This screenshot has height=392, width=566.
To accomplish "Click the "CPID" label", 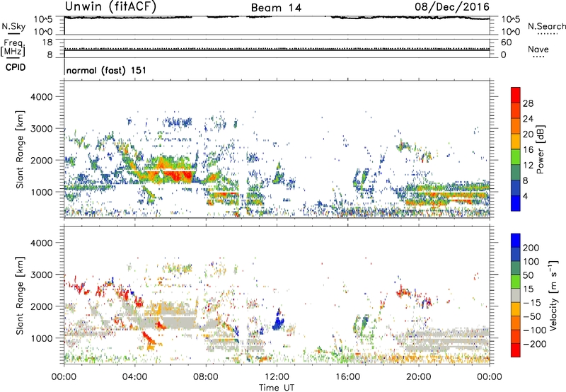I will tap(16, 67).
